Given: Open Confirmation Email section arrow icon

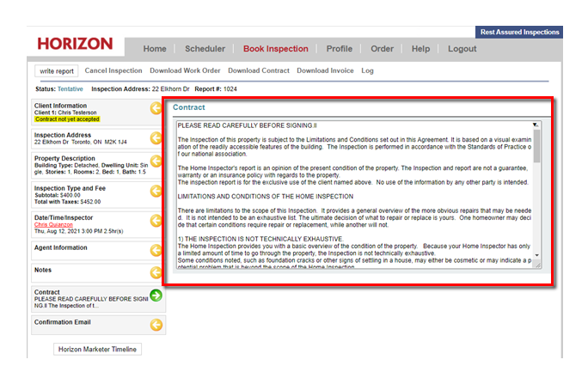Looking at the screenshot, I should pos(156,325).
